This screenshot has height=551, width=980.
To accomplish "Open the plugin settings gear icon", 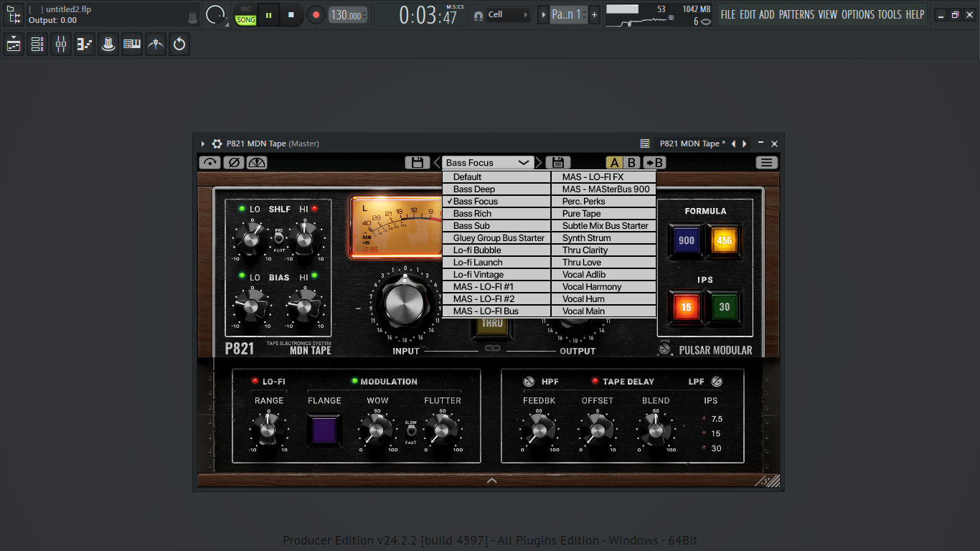I will pos(217,143).
